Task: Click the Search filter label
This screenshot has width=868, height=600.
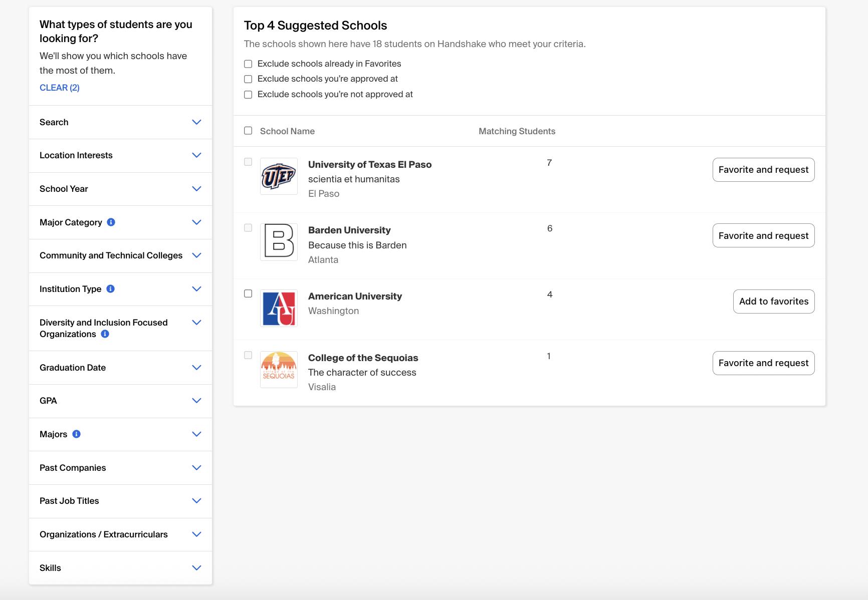Action: [54, 122]
